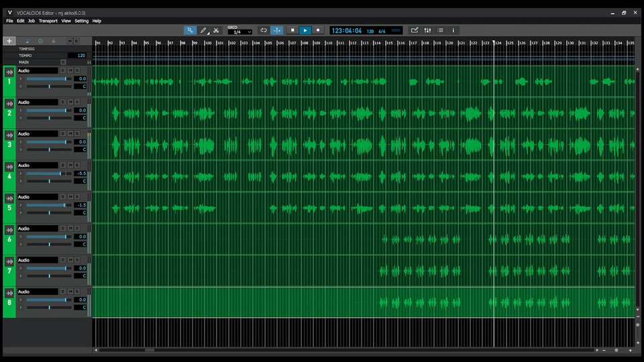Viewport: 644px width, 362px height.
Task: Stop playback with the stop button
Action: point(292,30)
